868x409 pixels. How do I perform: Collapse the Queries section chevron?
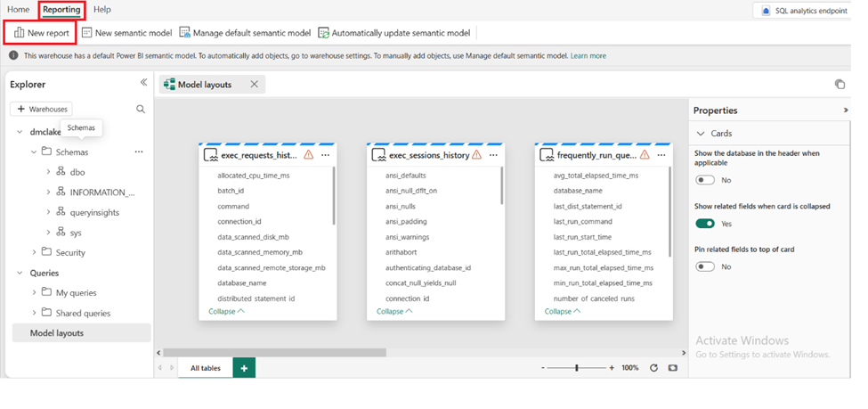coord(20,273)
